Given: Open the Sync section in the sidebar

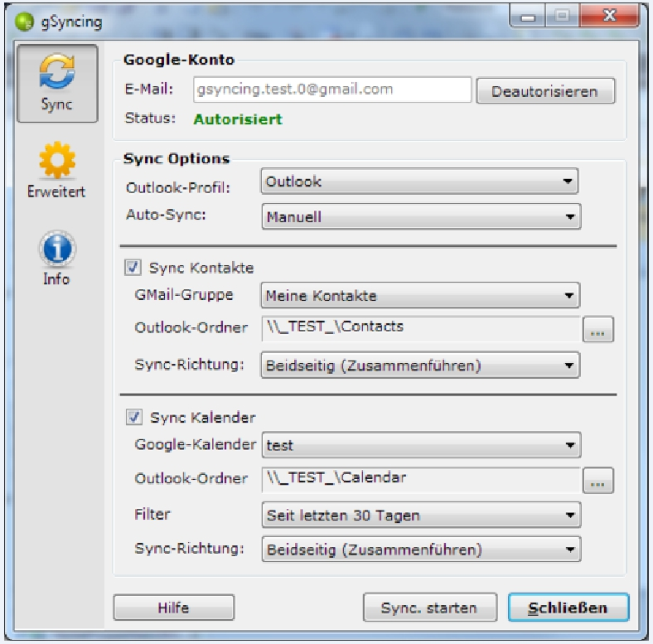Looking at the screenshot, I should coord(57,84).
